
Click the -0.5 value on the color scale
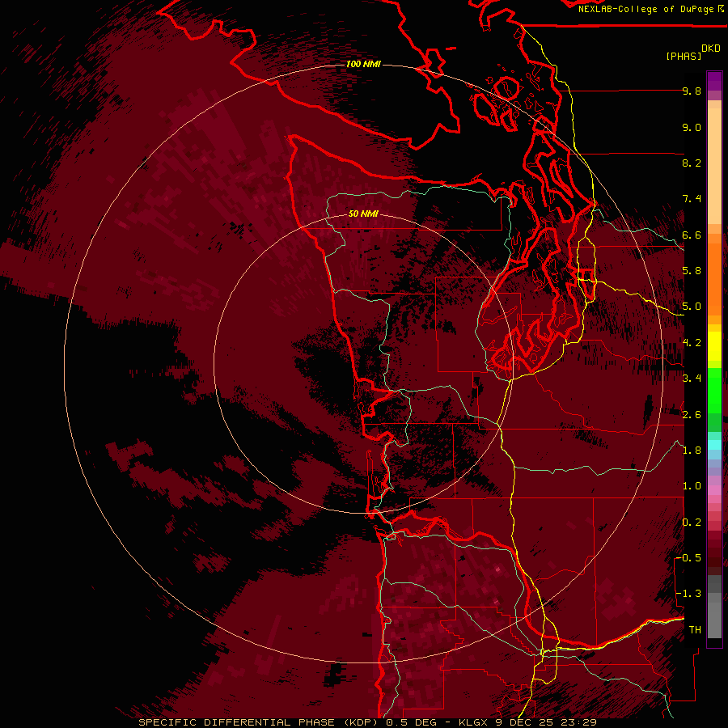[x=688, y=558]
